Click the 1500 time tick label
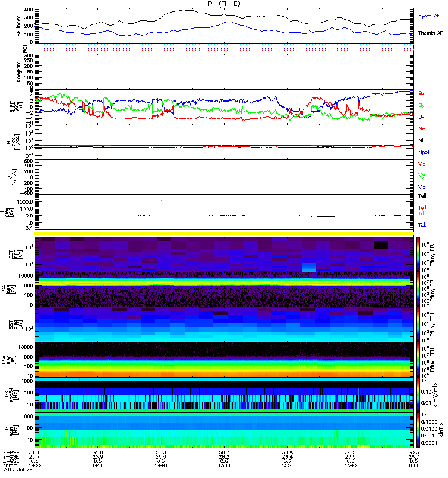 point(225,467)
